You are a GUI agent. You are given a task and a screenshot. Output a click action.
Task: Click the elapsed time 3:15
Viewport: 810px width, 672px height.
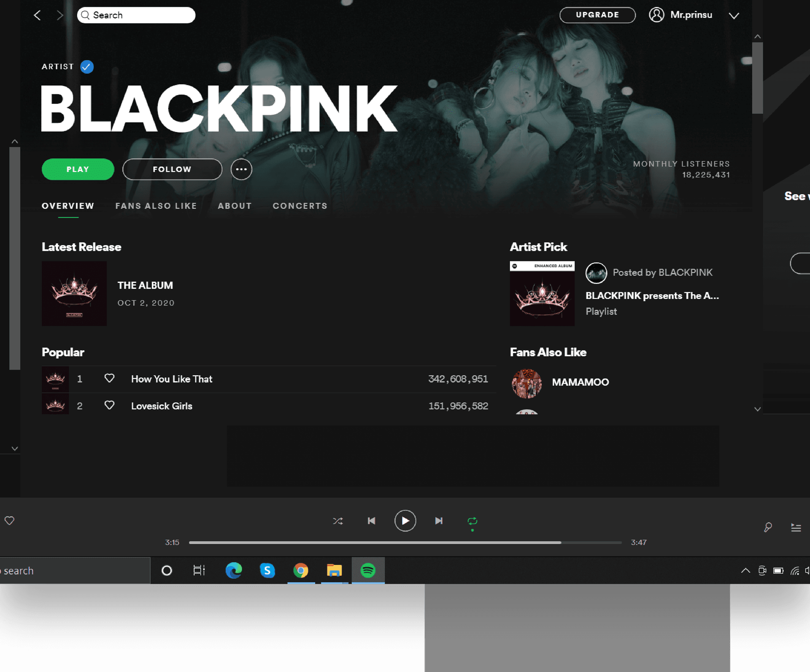tap(172, 543)
